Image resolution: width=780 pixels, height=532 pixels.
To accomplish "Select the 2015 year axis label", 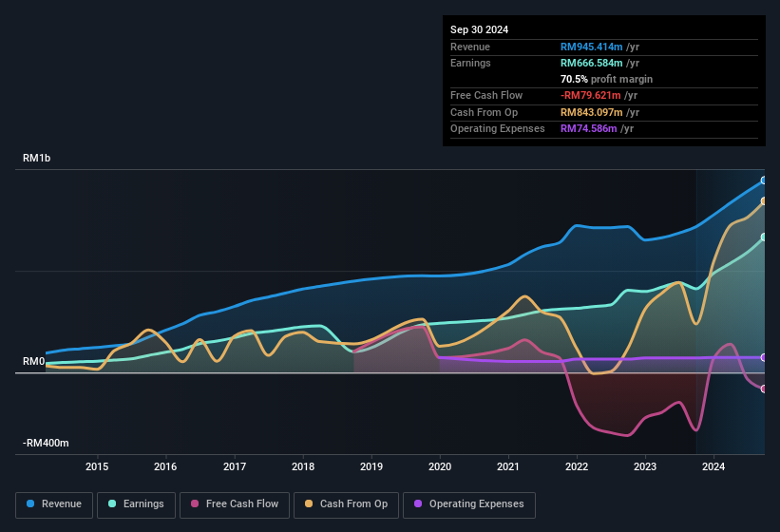I will 96,466.
